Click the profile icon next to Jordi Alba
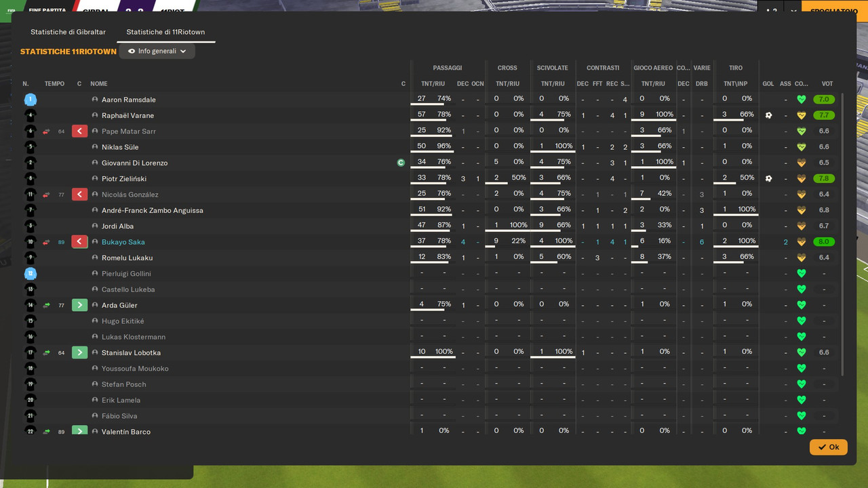 [x=96, y=226]
